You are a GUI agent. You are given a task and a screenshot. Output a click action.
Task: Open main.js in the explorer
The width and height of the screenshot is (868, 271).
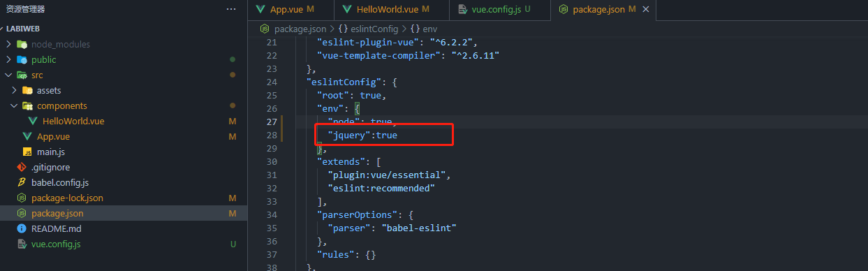51,152
